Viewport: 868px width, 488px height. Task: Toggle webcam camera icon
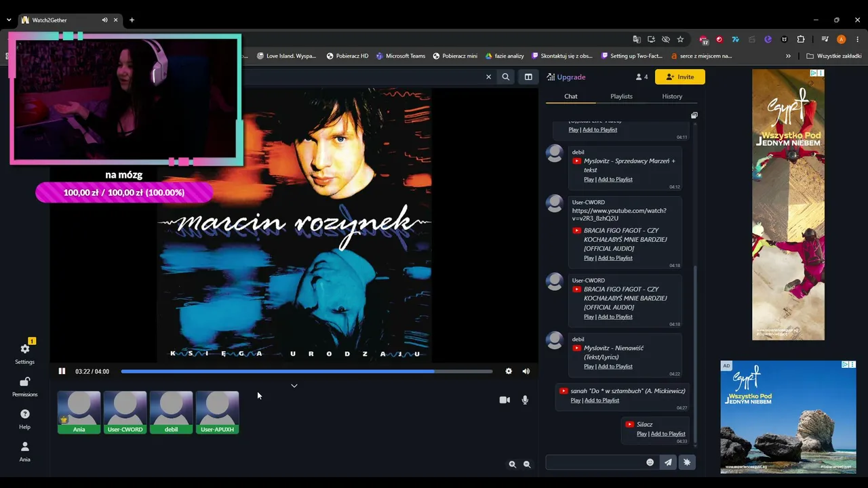click(x=505, y=400)
